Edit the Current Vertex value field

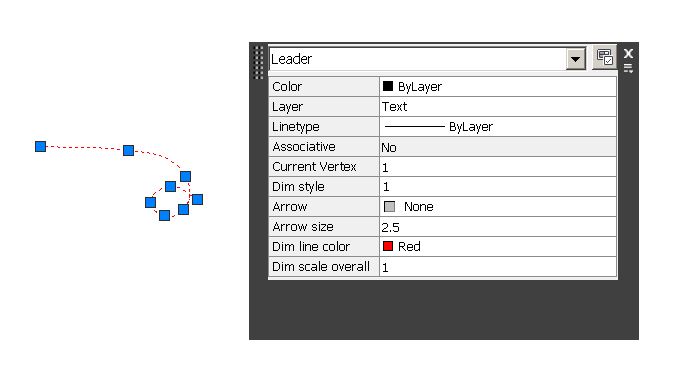498,167
